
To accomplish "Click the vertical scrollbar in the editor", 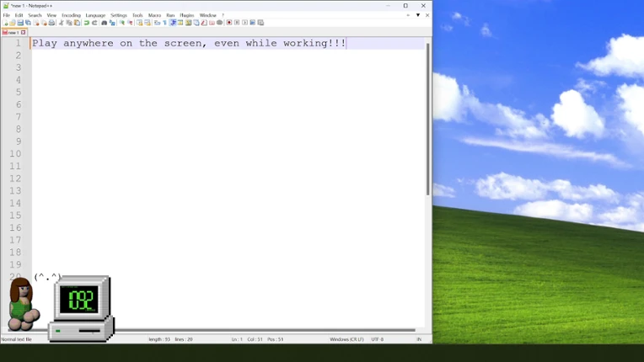I will pos(428,119).
